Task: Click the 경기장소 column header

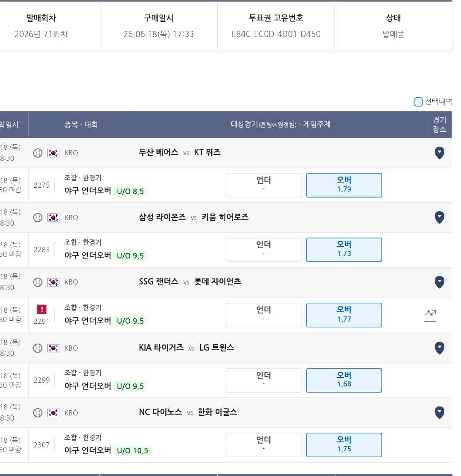Action: click(439, 125)
